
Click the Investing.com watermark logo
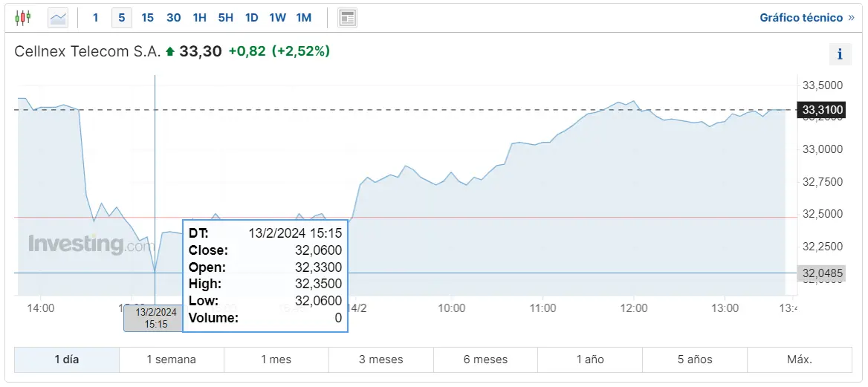click(x=84, y=244)
